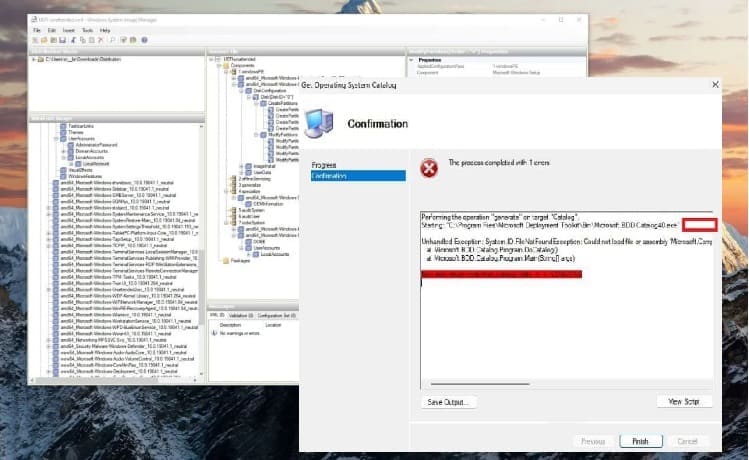This screenshot has width=749, height=460.
Task: Open the Help menu
Action: pos(105,30)
